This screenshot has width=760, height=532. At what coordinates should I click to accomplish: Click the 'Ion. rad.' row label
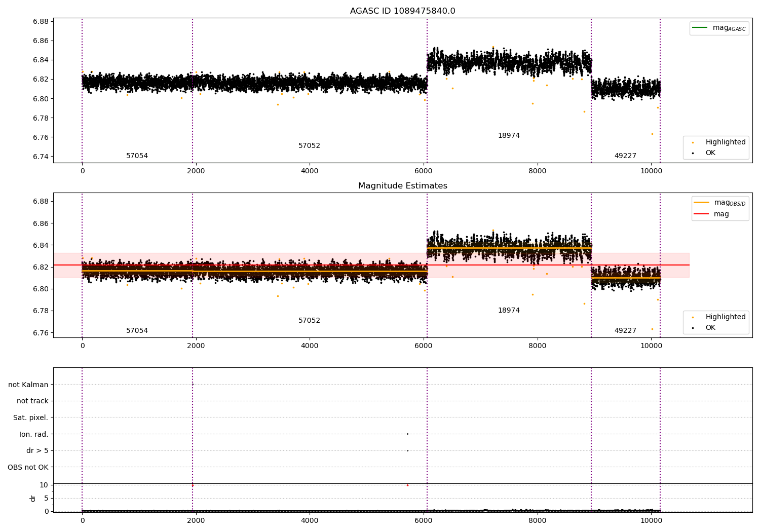(34, 434)
